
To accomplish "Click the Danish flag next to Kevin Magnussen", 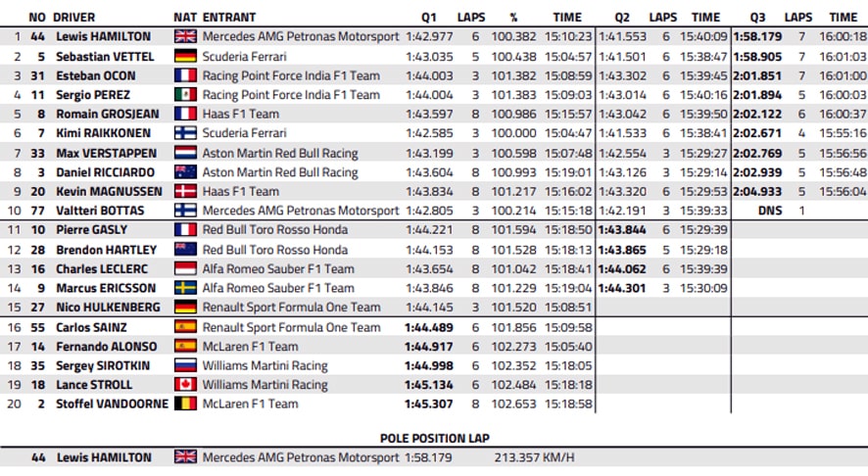I will (185, 192).
